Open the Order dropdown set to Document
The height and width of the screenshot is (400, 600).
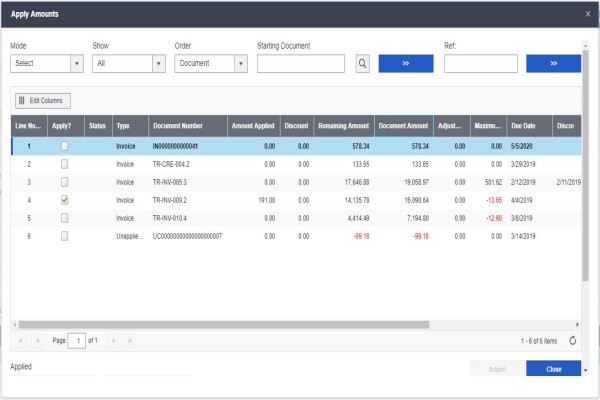pyautogui.click(x=211, y=64)
